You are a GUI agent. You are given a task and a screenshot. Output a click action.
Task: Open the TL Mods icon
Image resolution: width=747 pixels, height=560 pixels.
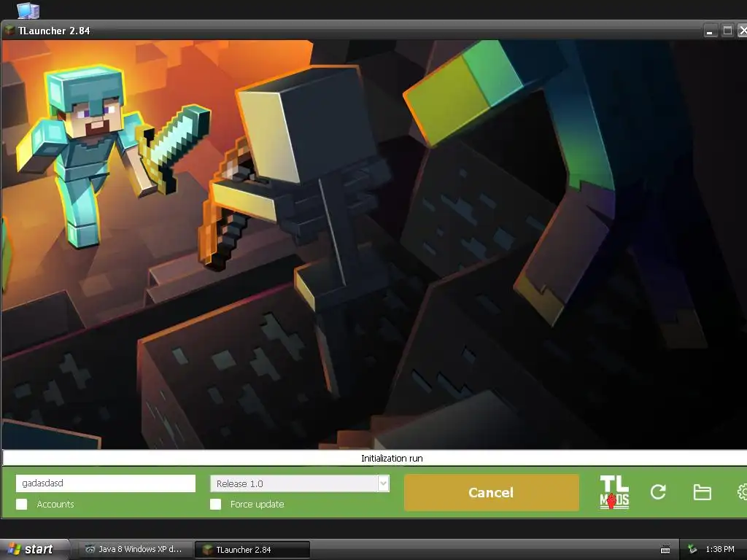coord(614,492)
